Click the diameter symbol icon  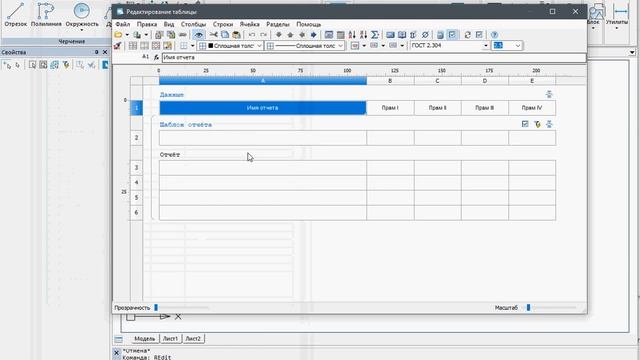pyautogui.click(x=425, y=35)
